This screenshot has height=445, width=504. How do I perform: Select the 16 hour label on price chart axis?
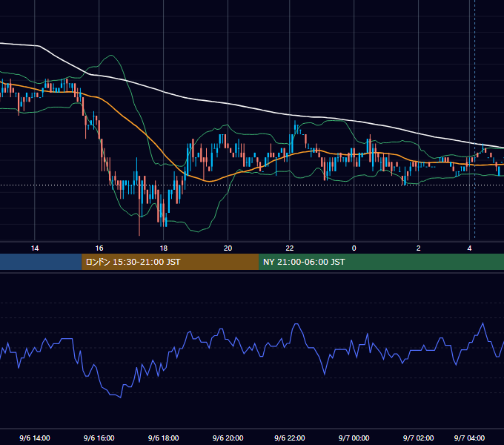(x=99, y=248)
